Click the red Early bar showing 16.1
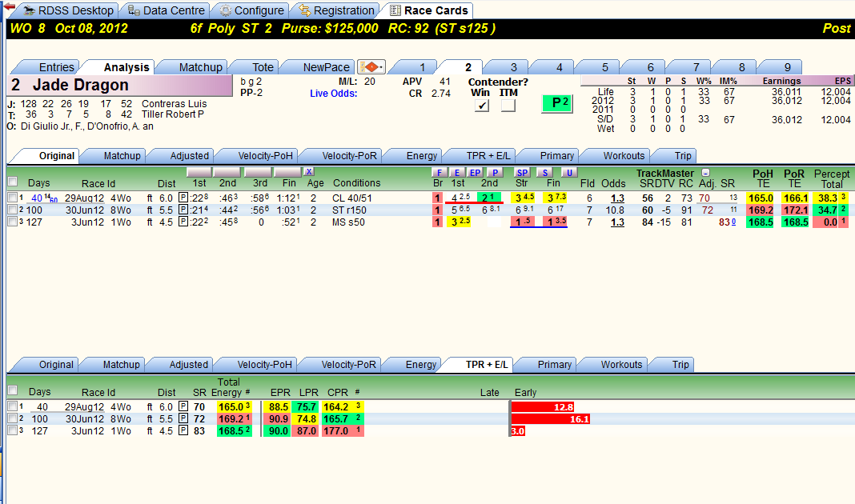 click(551, 419)
